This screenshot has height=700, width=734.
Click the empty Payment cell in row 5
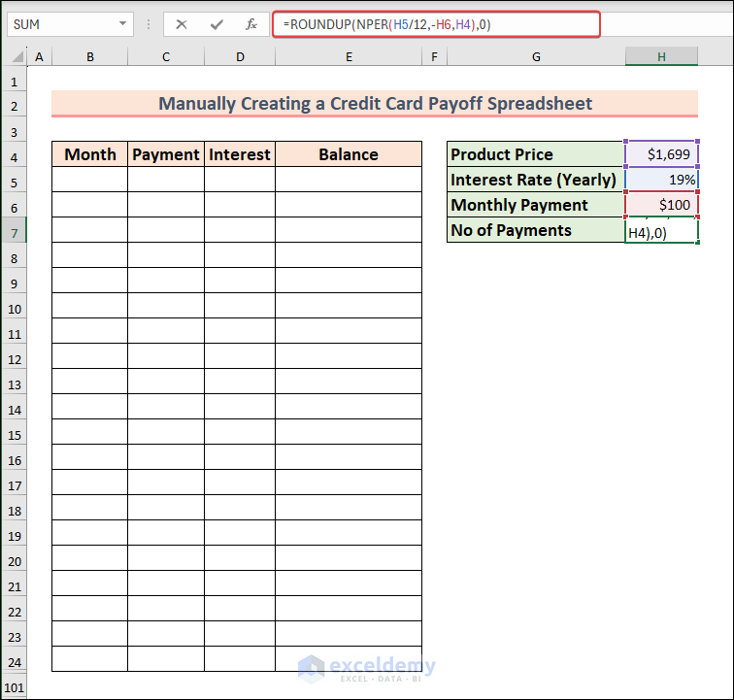coord(166,180)
